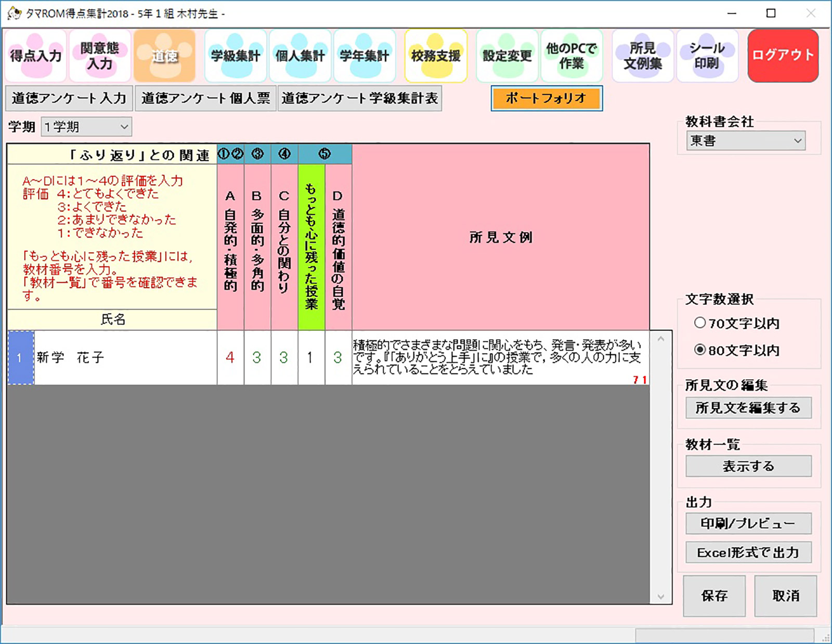Click もっとも心に残った授業 cell showing 1
This screenshot has height=644, width=832.
coord(311,358)
